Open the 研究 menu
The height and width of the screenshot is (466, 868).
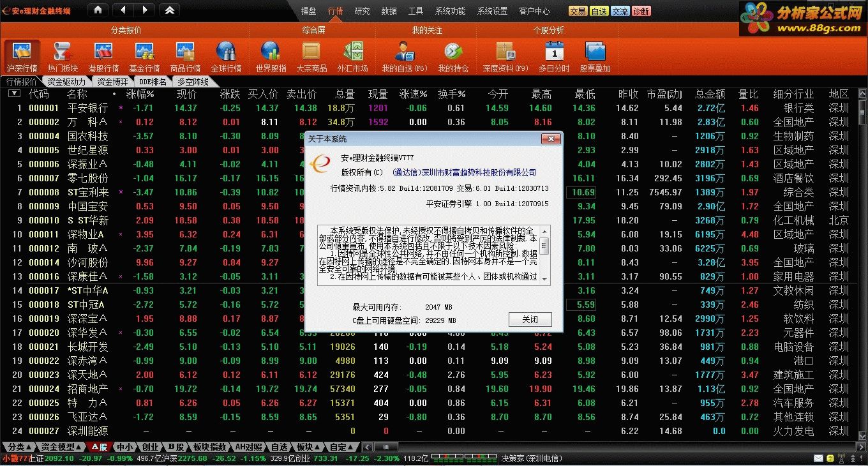(x=362, y=11)
